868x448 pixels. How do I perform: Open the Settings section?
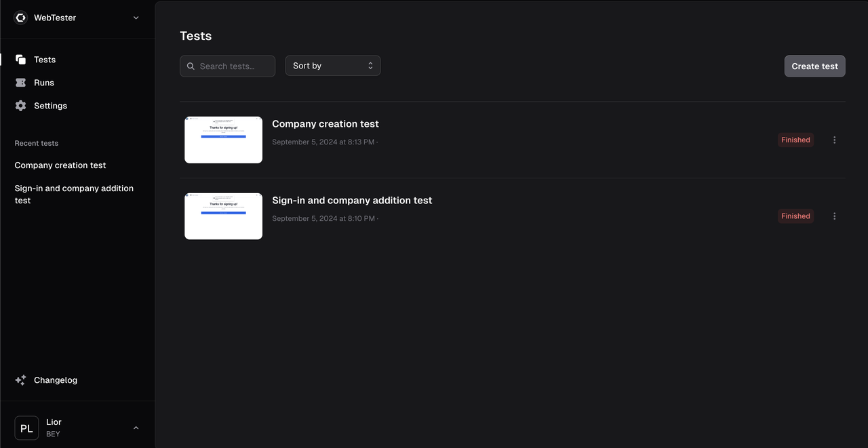tap(50, 105)
